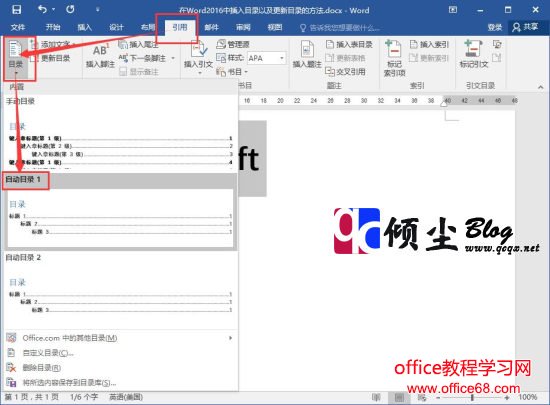Click the 登录 (Sign in) link
550x405 pixels.
coord(495,27)
